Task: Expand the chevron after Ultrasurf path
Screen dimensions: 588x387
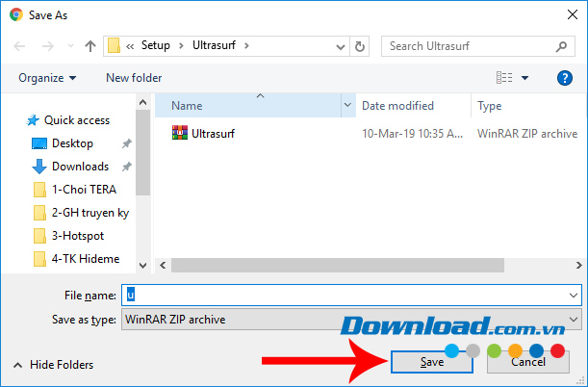Action: coord(246,46)
